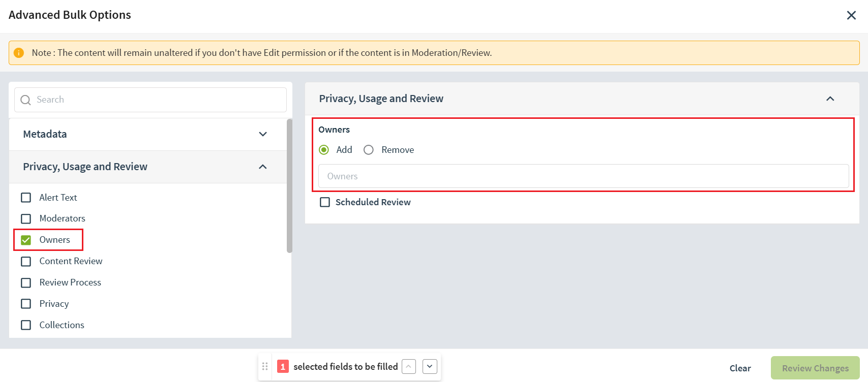
Task: Expand the Metadata section
Action: click(148, 134)
